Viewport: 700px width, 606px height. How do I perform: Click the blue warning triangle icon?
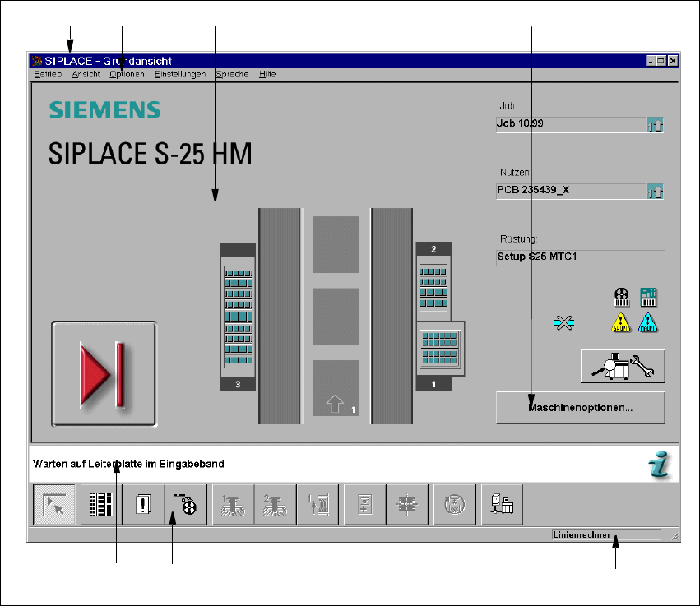648,322
